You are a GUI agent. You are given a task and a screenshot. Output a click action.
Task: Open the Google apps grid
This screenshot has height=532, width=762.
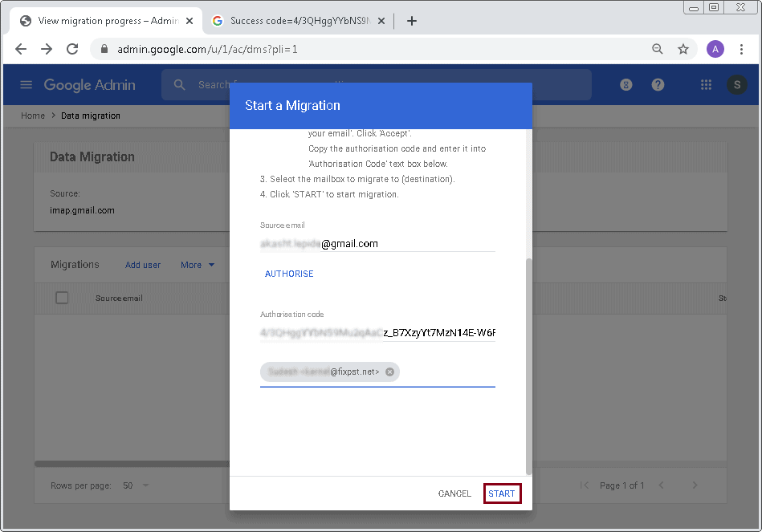[706, 85]
